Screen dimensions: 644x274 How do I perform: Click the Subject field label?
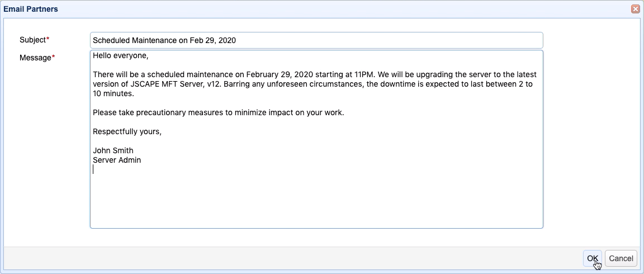point(32,40)
